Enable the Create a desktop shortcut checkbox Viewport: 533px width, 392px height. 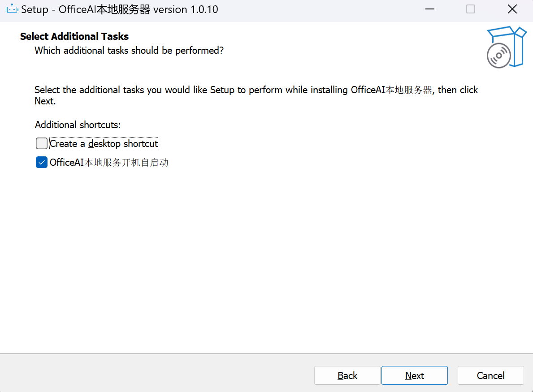coord(42,143)
